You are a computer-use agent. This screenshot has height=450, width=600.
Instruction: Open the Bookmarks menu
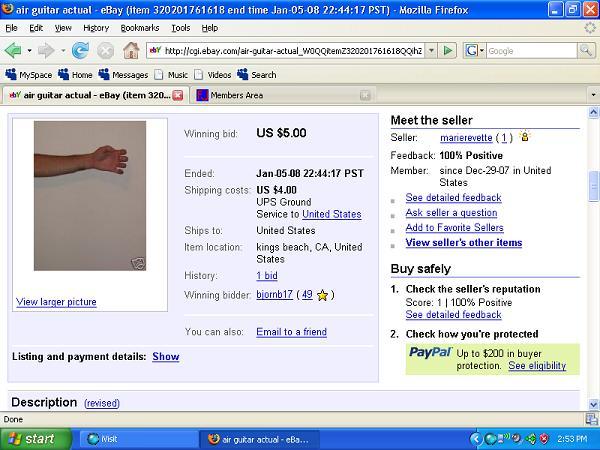(x=140, y=28)
